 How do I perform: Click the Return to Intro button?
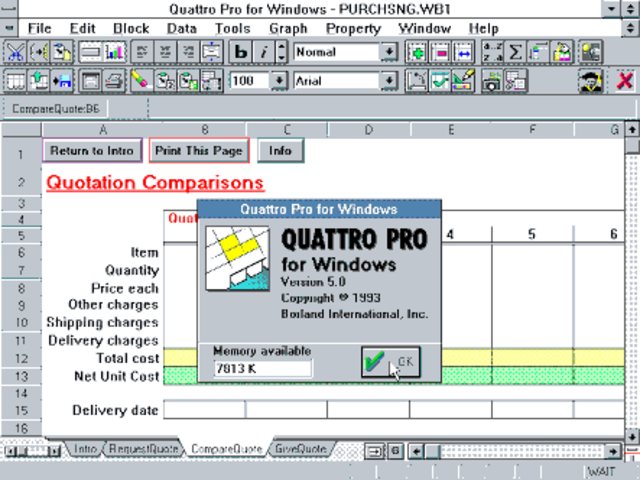92,151
